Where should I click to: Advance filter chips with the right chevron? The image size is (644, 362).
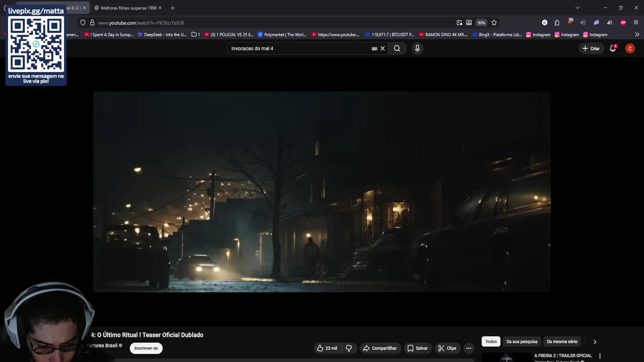click(595, 341)
